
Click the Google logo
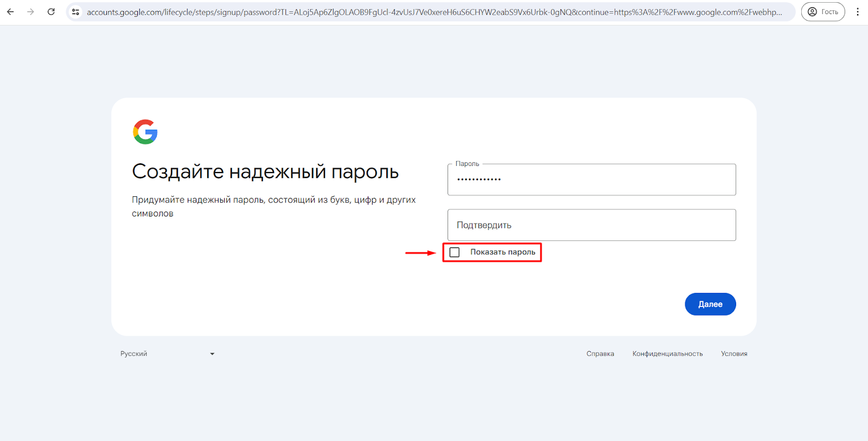tap(145, 132)
